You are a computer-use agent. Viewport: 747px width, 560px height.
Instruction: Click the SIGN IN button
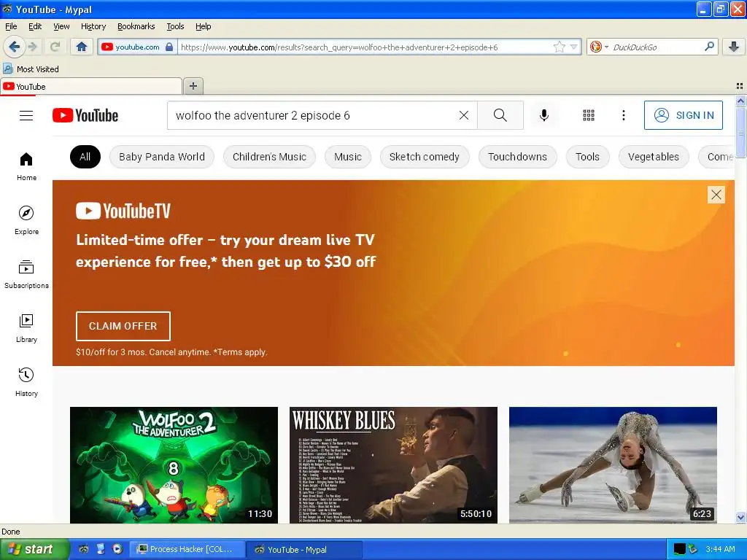point(683,115)
